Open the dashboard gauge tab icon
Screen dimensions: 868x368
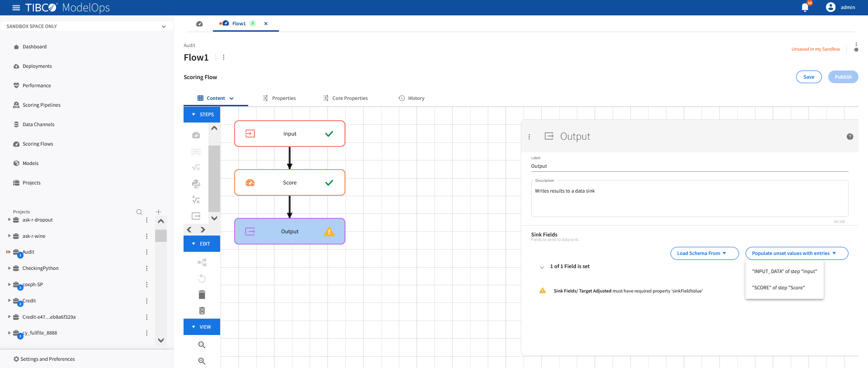pyautogui.click(x=199, y=24)
